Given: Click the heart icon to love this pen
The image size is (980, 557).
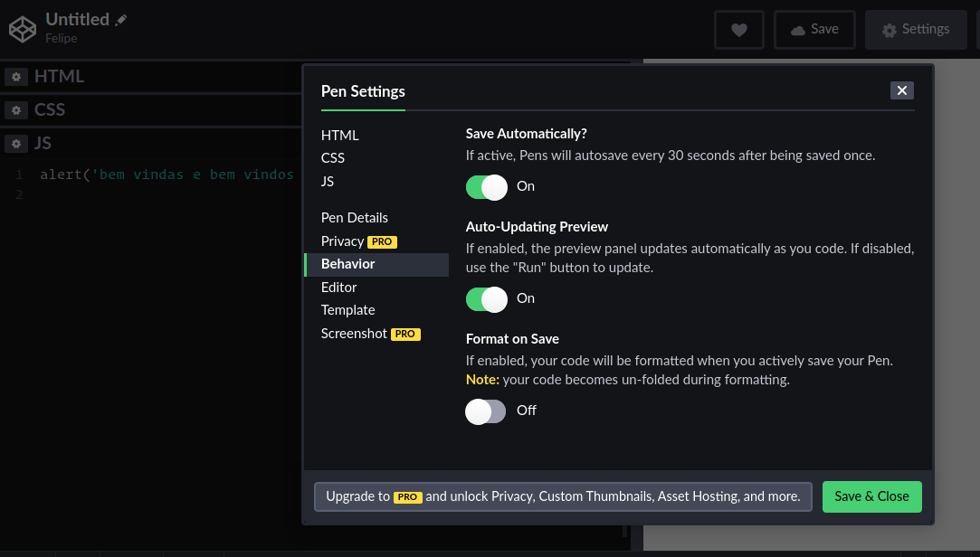Looking at the screenshot, I should pyautogui.click(x=738, y=29).
